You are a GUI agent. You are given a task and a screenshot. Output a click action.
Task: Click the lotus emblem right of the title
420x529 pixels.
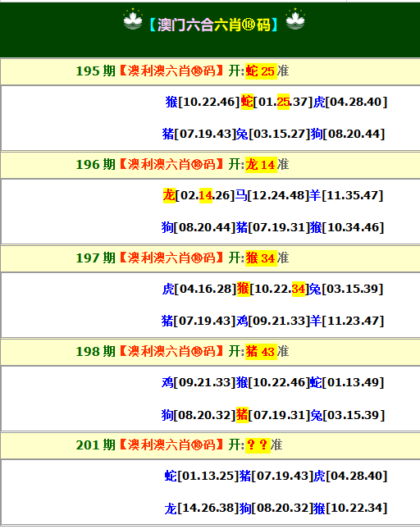[x=295, y=20]
